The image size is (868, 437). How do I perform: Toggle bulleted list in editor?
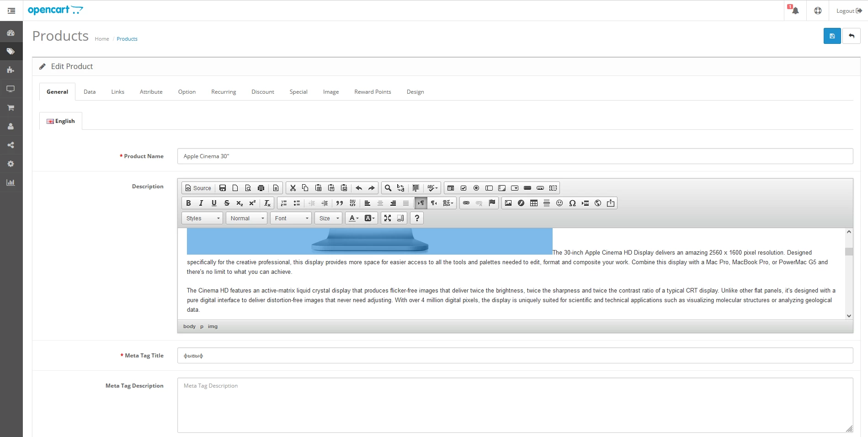tap(297, 203)
